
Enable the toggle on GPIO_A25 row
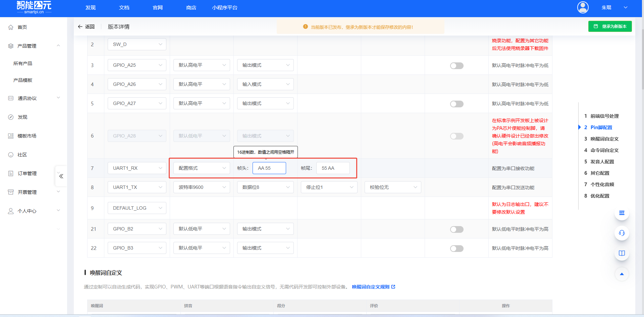pyautogui.click(x=457, y=66)
